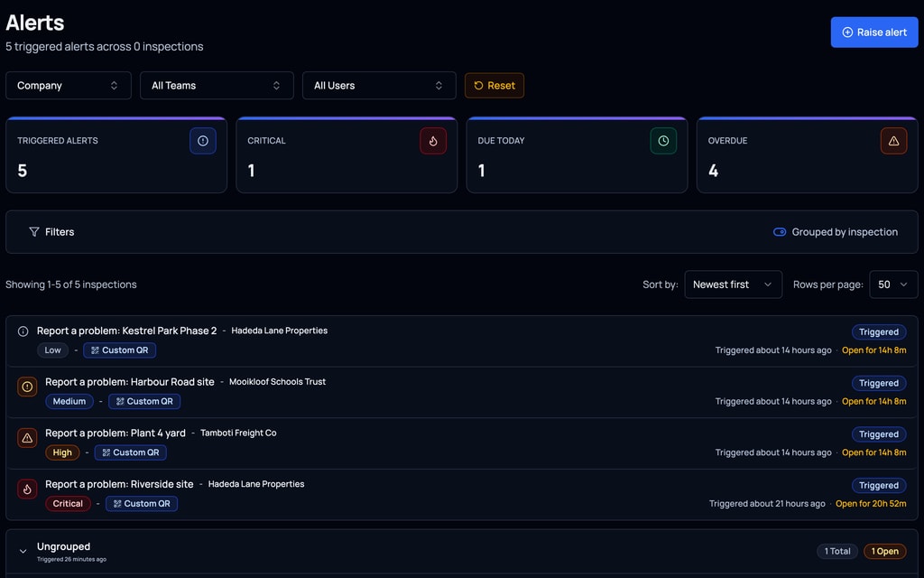Click Triggered status badge for Riverside site
This screenshot has height=578, width=924.
[879, 485]
